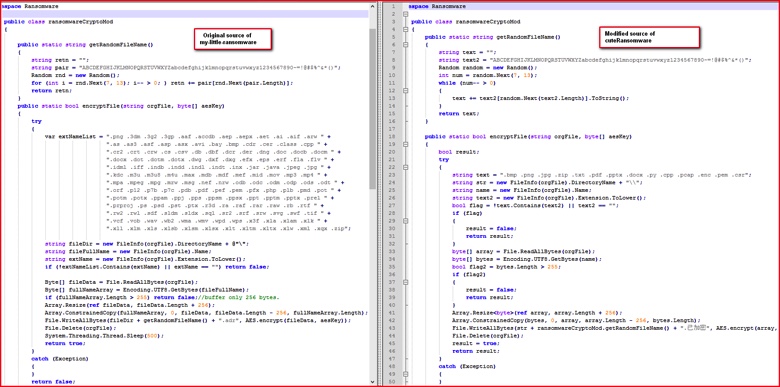This screenshot has width=780, height=387.
Task: Click the 'string fileDir = new FileInfo' line
Action: point(146,244)
